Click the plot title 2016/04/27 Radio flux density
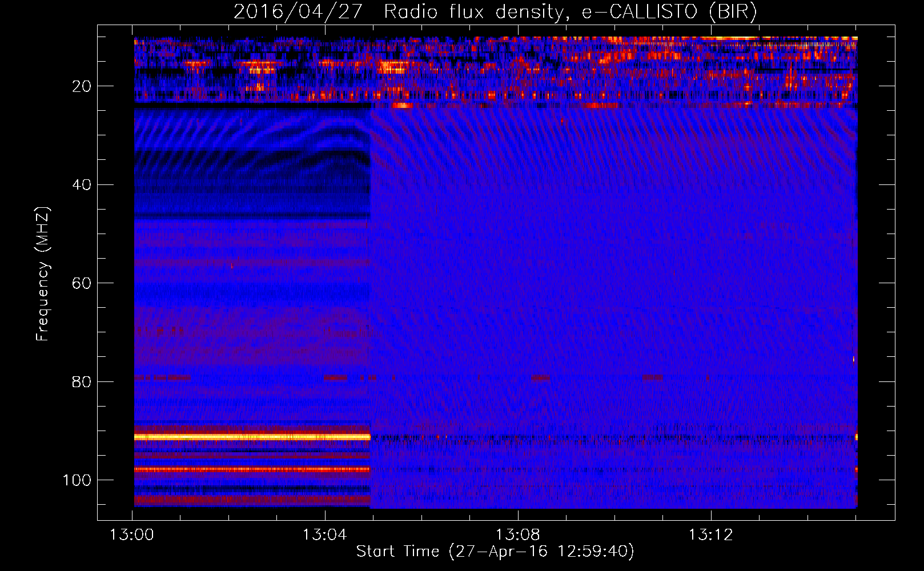Image resolution: width=924 pixels, height=571 pixels. pyautogui.click(x=495, y=11)
